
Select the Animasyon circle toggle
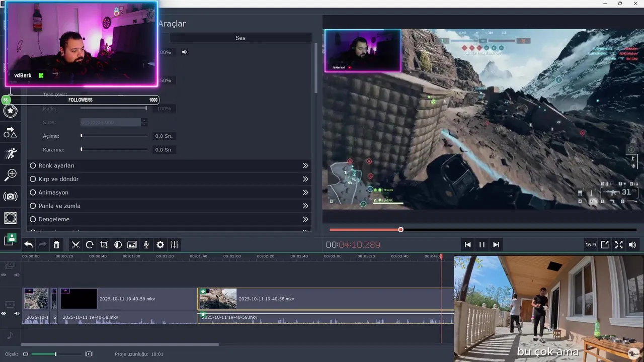tap(33, 193)
